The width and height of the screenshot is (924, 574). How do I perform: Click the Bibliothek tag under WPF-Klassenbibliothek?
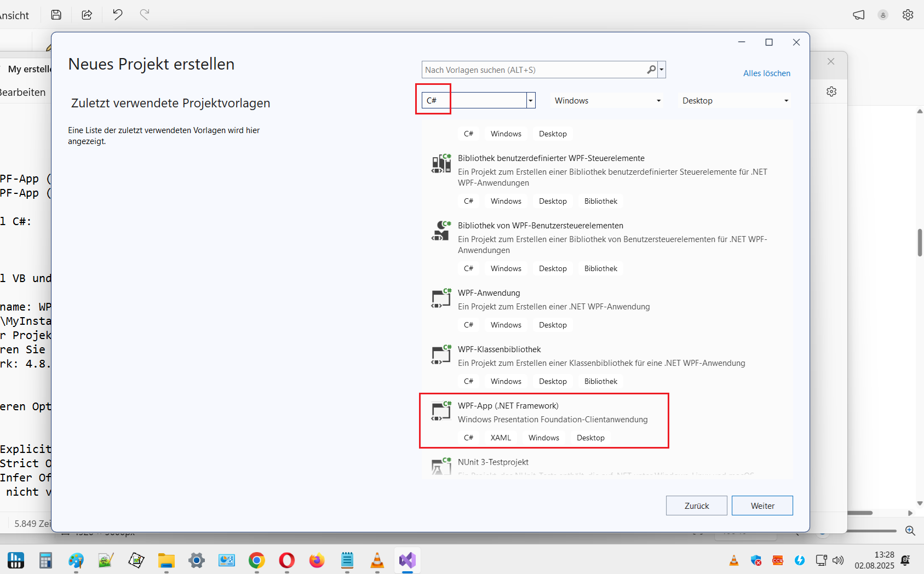[x=600, y=381]
